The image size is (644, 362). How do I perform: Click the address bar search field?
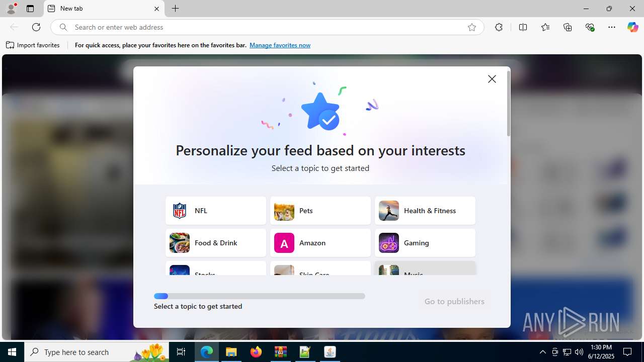click(267, 27)
